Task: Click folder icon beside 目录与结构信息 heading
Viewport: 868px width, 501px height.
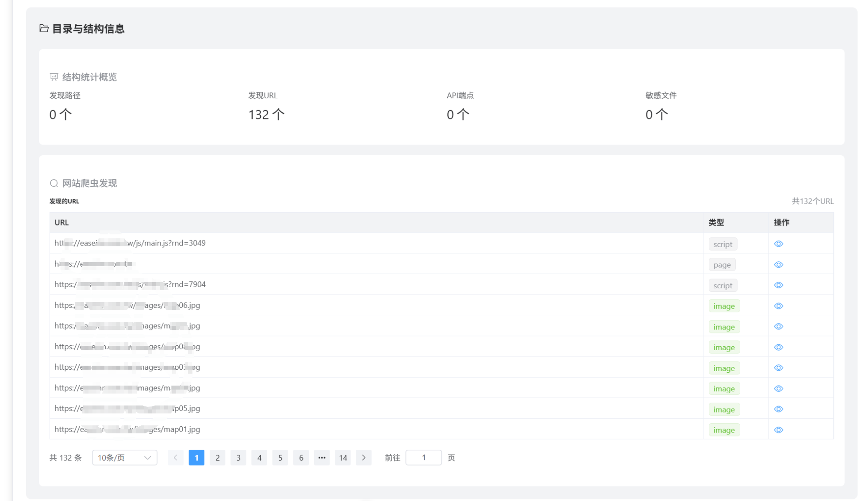Action: tap(44, 29)
